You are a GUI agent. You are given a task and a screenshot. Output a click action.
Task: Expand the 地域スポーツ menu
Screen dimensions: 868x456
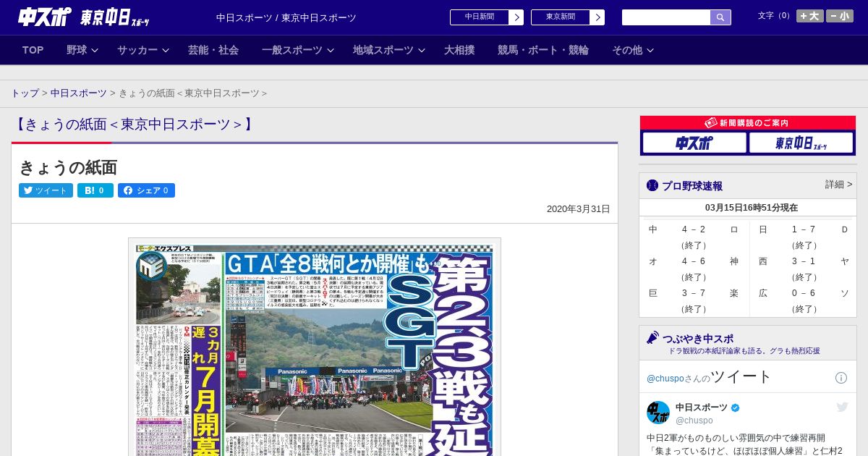(x=389, y=50)
